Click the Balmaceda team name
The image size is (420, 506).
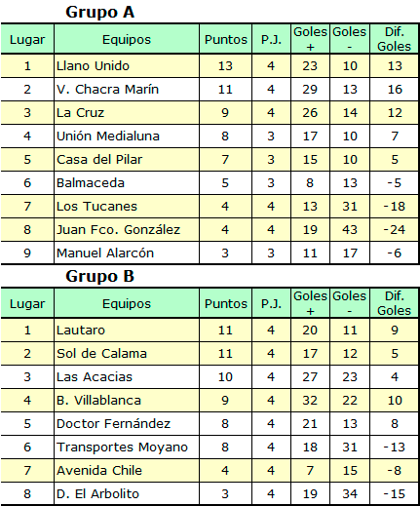91,183
